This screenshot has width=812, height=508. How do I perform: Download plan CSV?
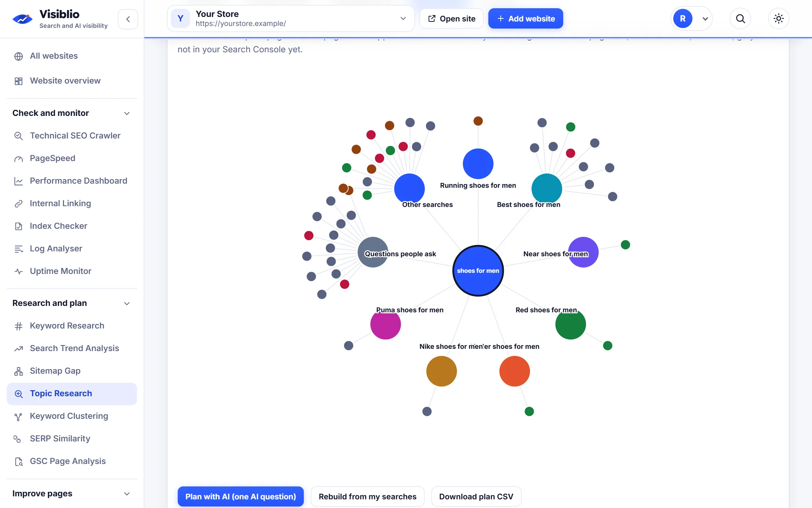click(x=476, y=496)
